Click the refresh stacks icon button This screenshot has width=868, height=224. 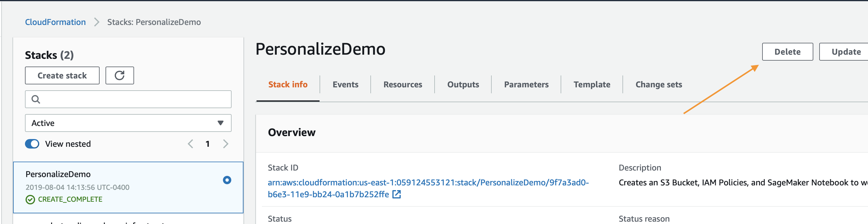119,75
